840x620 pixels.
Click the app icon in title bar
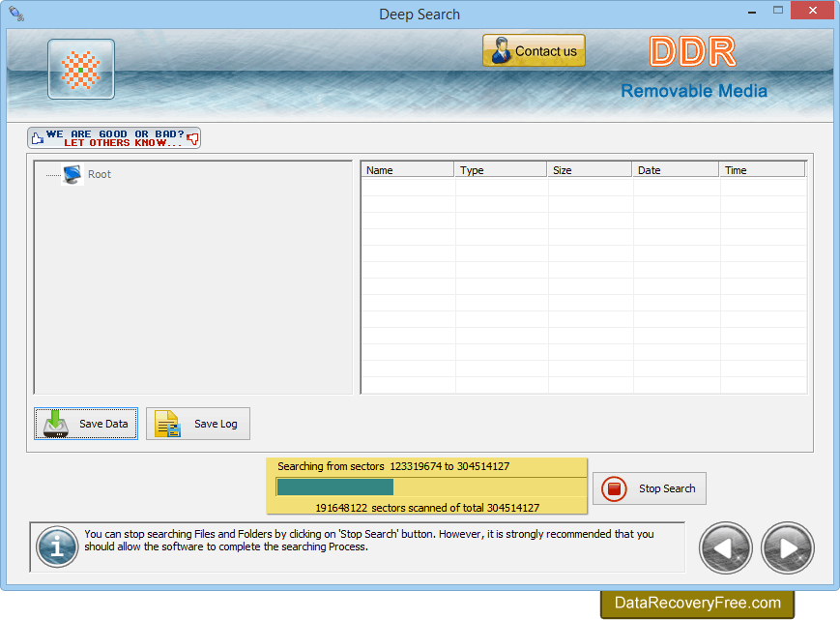point(16,14)
